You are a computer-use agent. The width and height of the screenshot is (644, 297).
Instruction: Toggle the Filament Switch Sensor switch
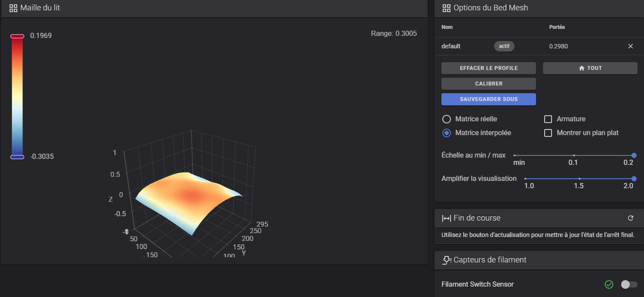tap(629, 284)
